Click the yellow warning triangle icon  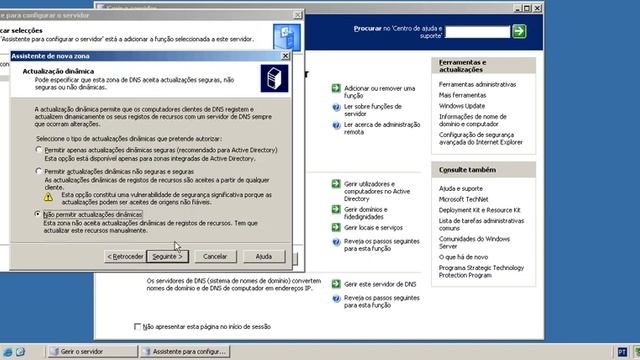click(x=48, y=198)
